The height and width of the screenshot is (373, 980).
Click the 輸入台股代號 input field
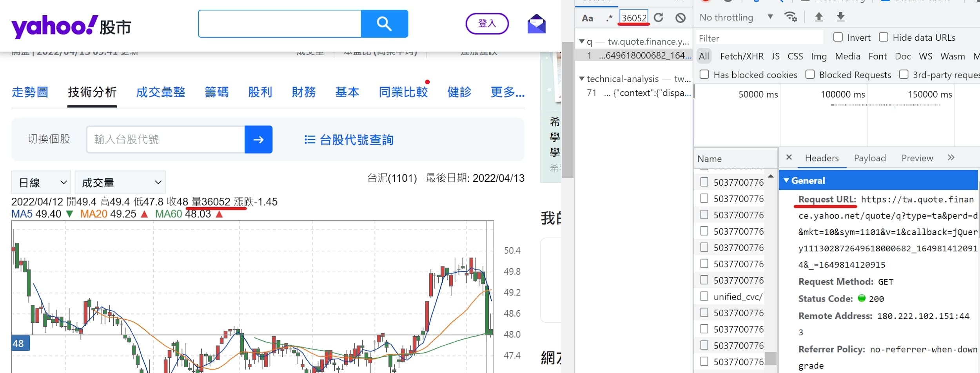(x=165, y=139)
